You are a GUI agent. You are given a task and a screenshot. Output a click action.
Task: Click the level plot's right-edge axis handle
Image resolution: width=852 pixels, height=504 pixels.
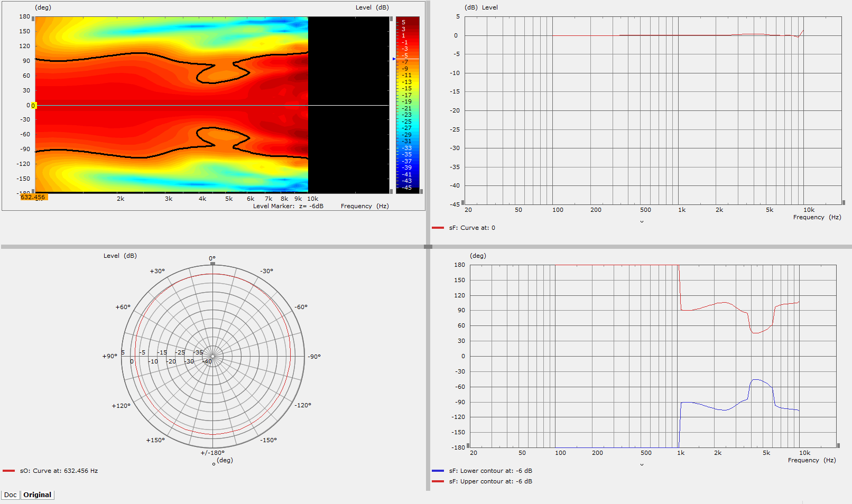pos(844,202)
